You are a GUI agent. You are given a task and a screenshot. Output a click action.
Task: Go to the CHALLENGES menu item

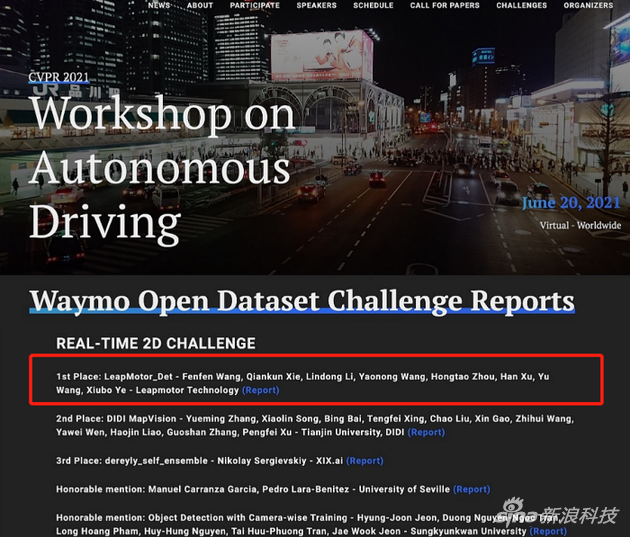[x=522, y=5]
